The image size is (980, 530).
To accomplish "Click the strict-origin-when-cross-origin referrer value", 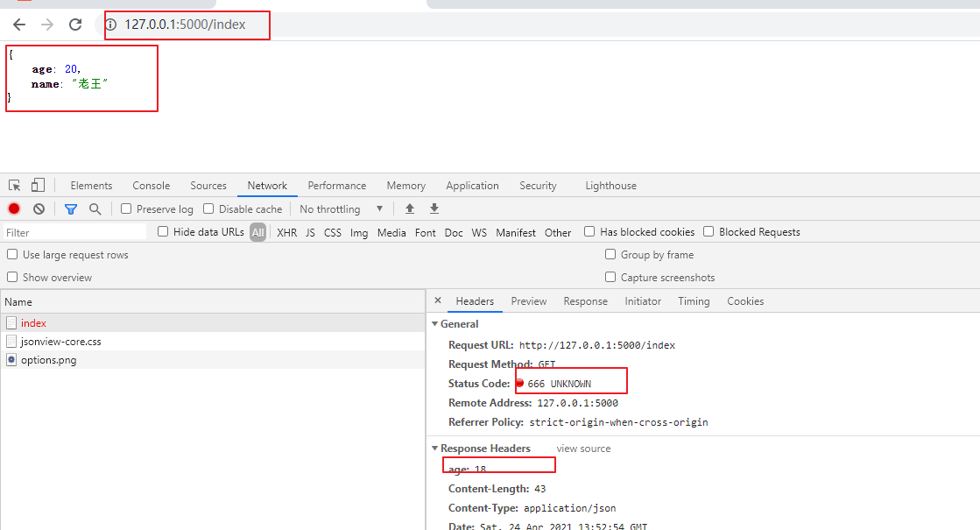I will coord(618,422).
